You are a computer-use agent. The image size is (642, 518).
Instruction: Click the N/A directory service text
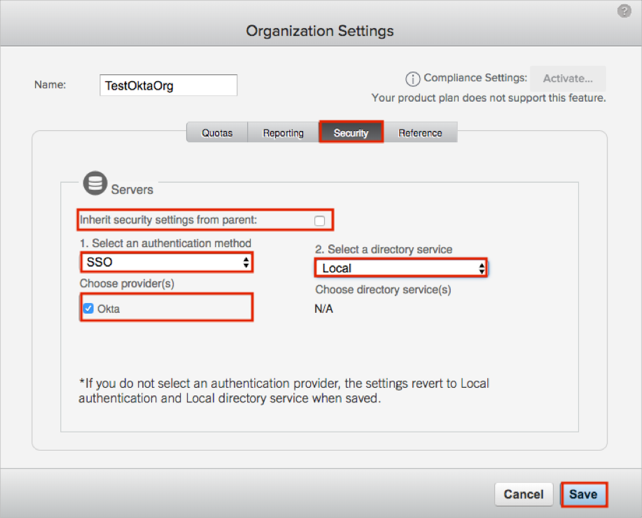pyautogui.click(x=324, y=309)
